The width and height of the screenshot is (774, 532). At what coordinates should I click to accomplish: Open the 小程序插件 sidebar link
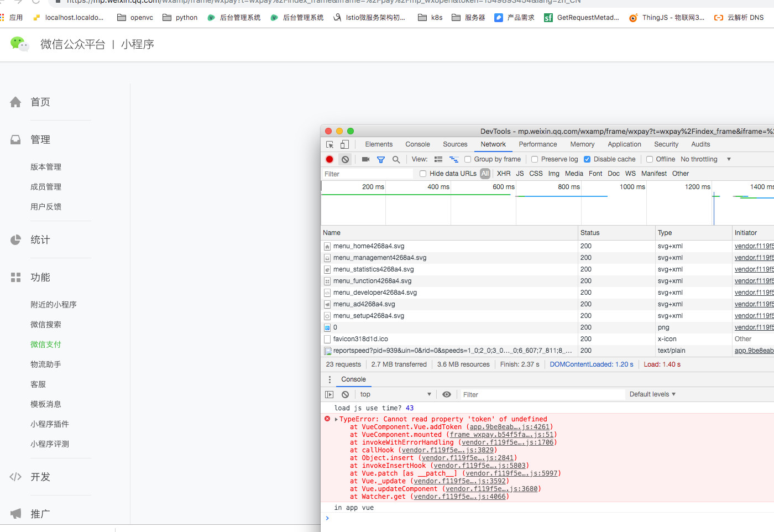click(x=50, y=424)
